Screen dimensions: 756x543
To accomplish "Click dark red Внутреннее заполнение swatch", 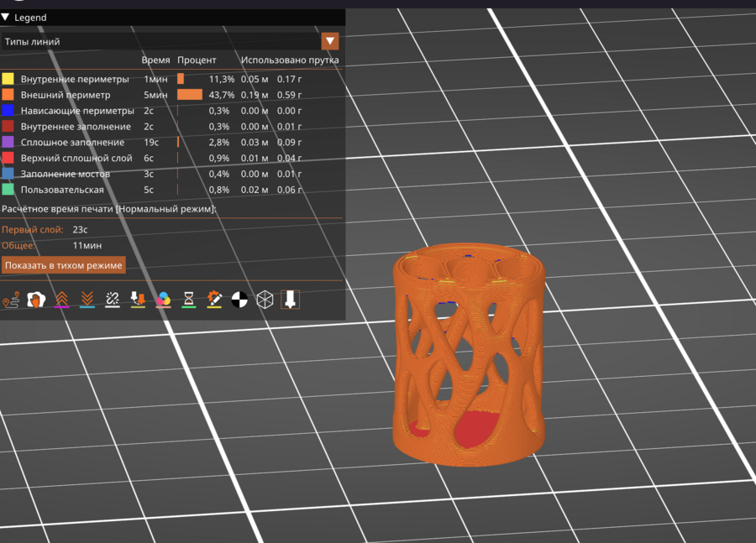I will coord(8,126).
